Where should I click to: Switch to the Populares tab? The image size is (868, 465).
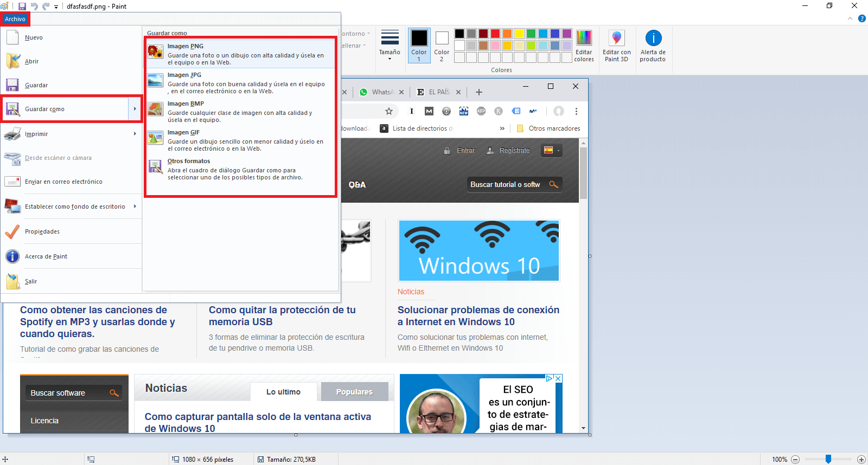click(x=354, y=392)
